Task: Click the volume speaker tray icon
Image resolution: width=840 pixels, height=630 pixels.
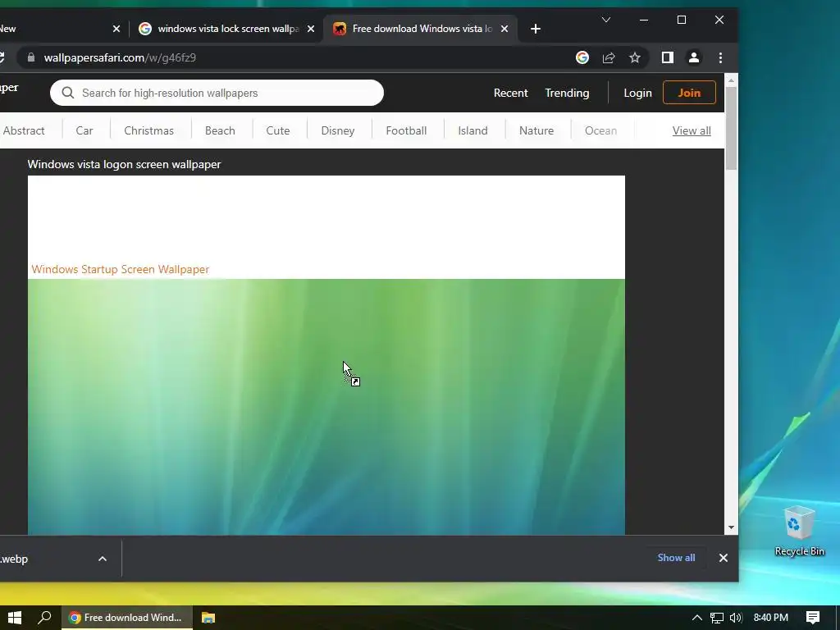Action: [x=736, y=618]
